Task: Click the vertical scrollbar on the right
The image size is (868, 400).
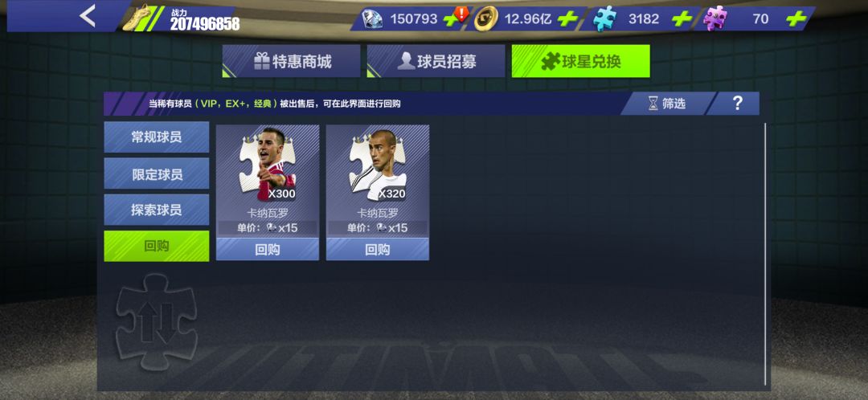Action: pos(766,253)
